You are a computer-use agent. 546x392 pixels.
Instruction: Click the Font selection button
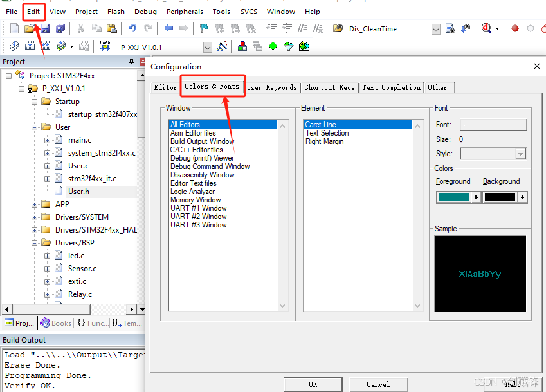[493, 125]
